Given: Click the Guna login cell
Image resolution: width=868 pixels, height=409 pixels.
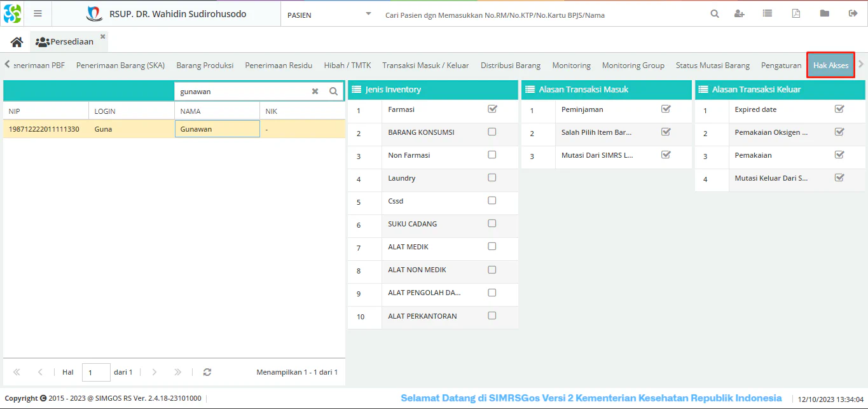Looking at the screenshot, I should [132, 129].
